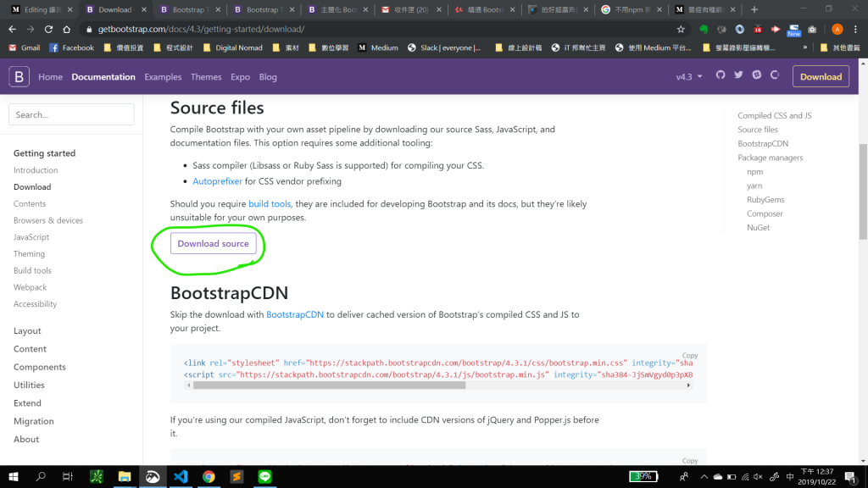868x488 pixels.
Task: Open Chrome profile avatar
Action: click(837, 29)
